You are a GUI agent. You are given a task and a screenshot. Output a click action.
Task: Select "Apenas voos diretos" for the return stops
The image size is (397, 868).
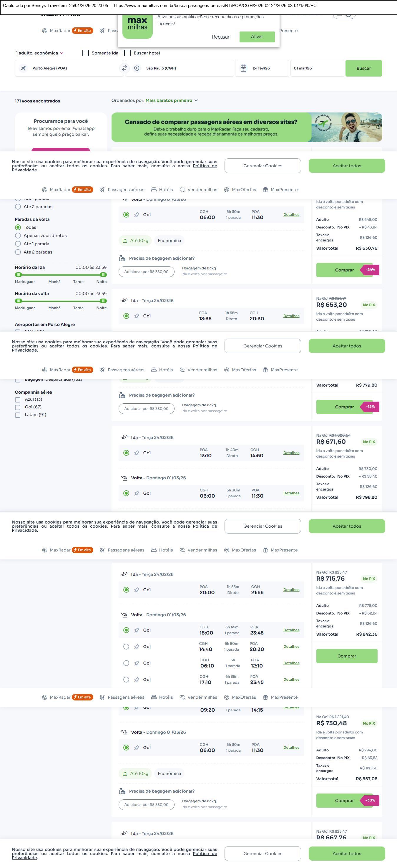pyautogui.click(x=18, y=236)
